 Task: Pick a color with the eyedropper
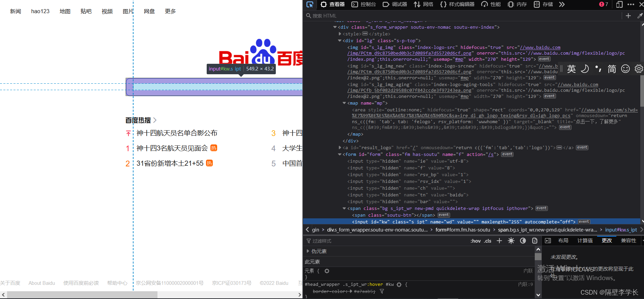(x=640, y=16)
